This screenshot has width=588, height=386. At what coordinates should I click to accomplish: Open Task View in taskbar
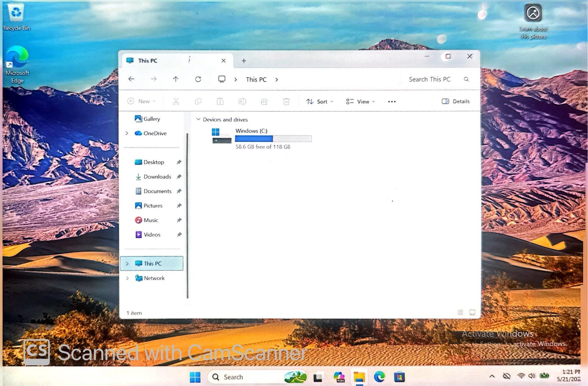(x=318, y=377)
